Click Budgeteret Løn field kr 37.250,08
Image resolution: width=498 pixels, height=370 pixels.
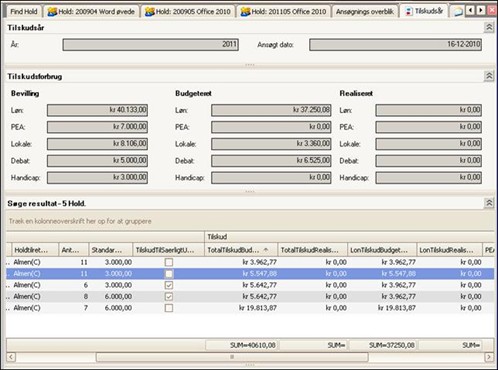(x=271, y=110)
